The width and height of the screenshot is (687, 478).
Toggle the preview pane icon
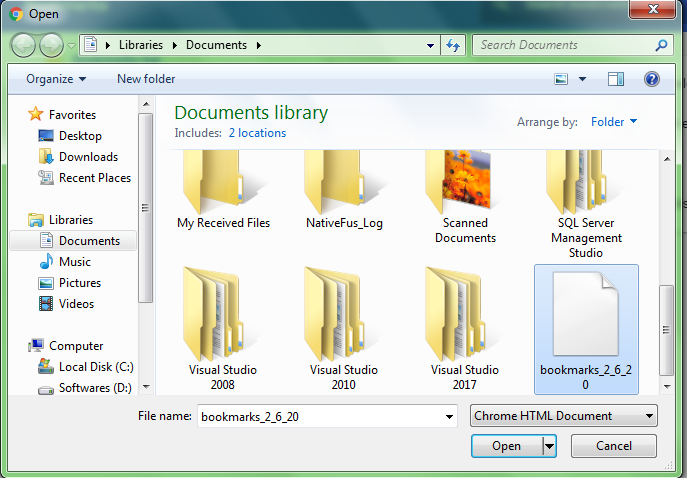pyautogui.click(x=616, y=79)
